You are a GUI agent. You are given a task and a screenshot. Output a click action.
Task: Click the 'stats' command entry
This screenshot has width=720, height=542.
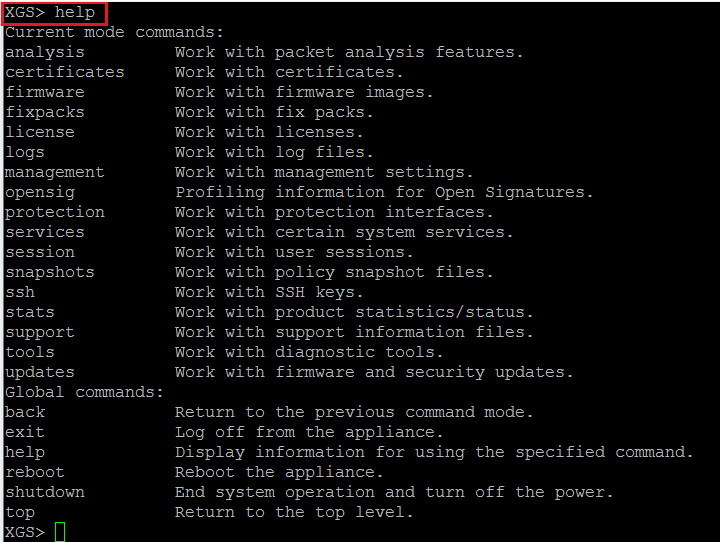[30, 312]
